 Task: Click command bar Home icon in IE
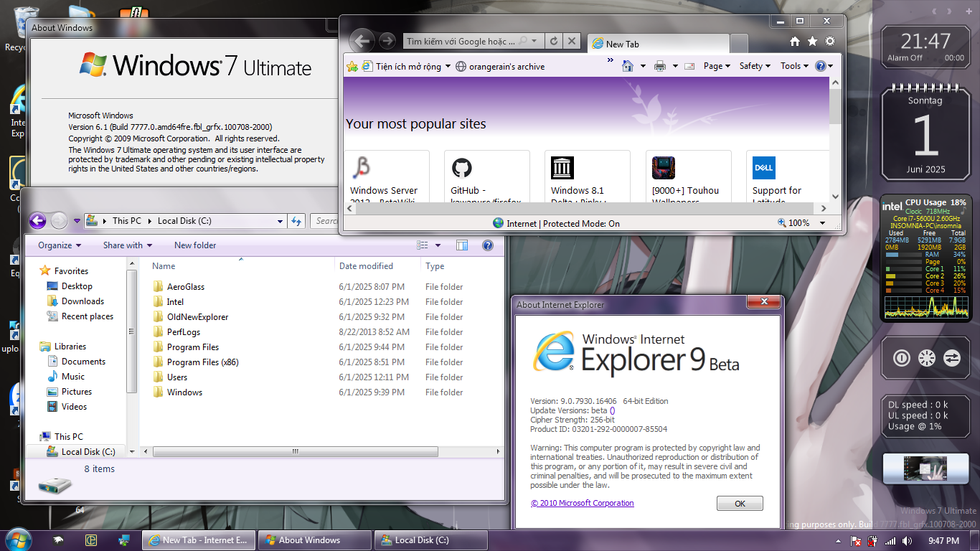(628, 66)
